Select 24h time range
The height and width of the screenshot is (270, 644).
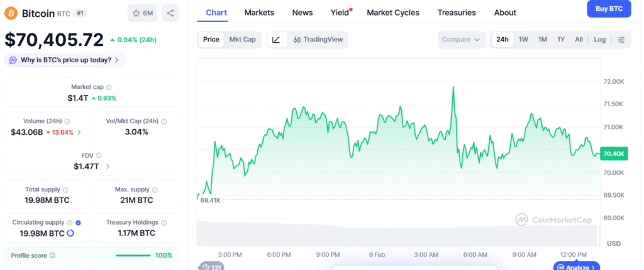(x=502, y=40)
